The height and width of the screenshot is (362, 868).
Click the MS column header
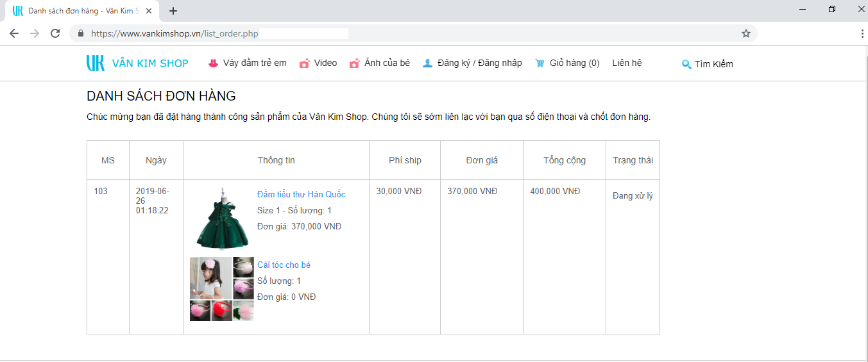click(108, 160)
